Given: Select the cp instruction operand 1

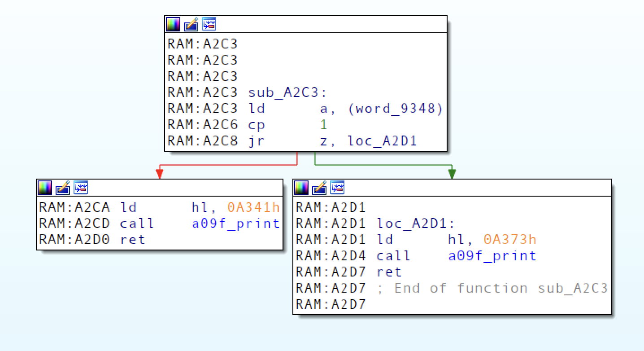Looking at the screenshot, I should click(323, 125).
